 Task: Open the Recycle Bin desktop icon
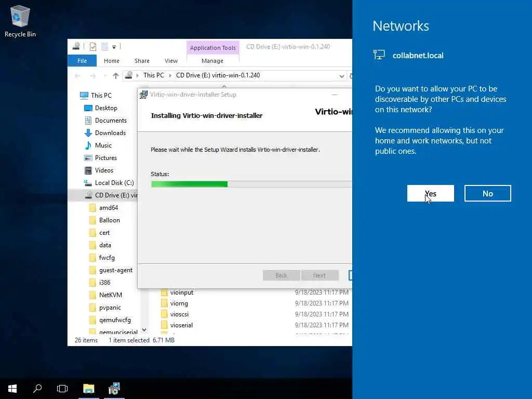point(20,21)
